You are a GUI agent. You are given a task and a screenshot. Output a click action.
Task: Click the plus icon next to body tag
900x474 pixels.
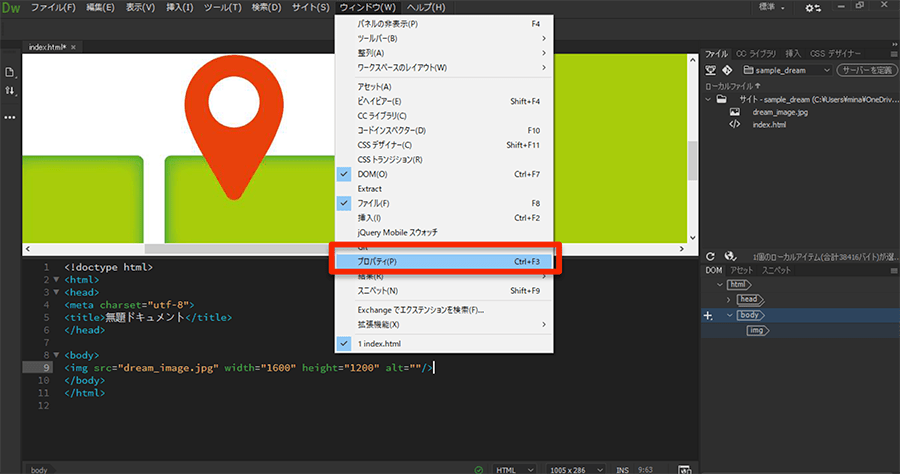[x=708, y=316]
